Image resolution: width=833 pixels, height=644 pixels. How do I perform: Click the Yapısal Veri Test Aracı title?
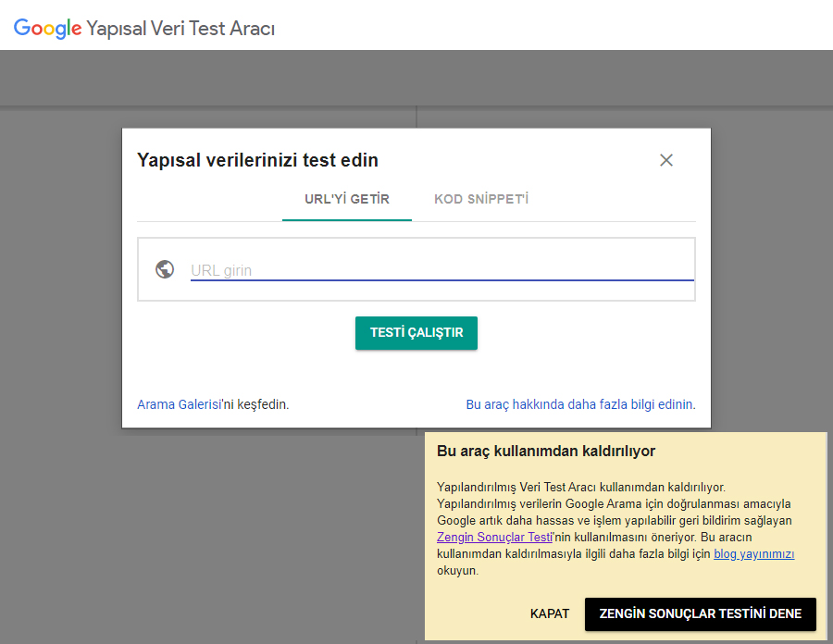180,29
